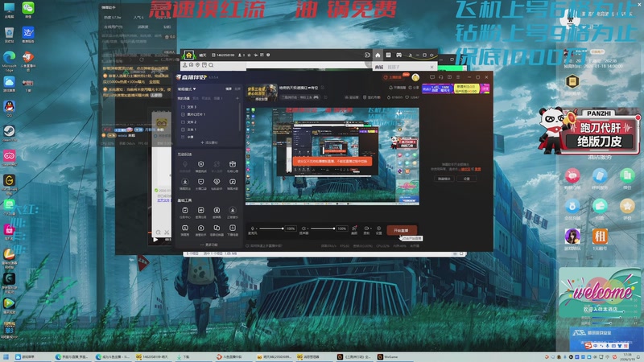This screenshot has width=644, height=362.
Task: Open the 正版音乐 music tool
Action: click(233, 212)
